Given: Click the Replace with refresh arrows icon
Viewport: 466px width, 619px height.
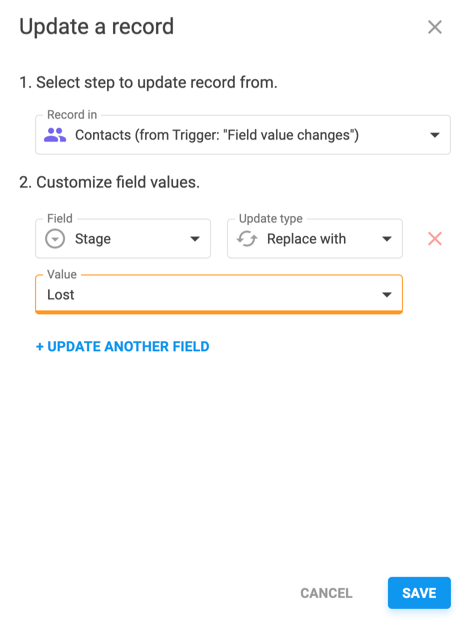Looking at the screenshot, I should coord(247,239).
